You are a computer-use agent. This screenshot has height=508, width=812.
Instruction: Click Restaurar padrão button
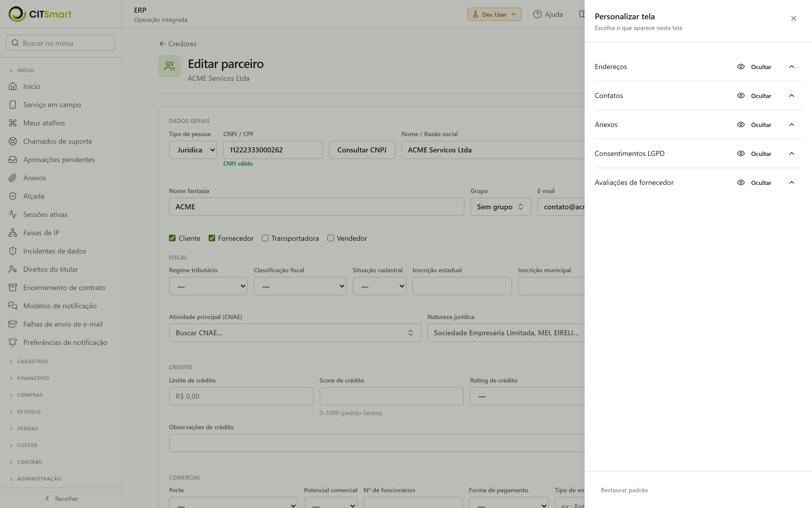pyautogui.click(x=624, y=490)
